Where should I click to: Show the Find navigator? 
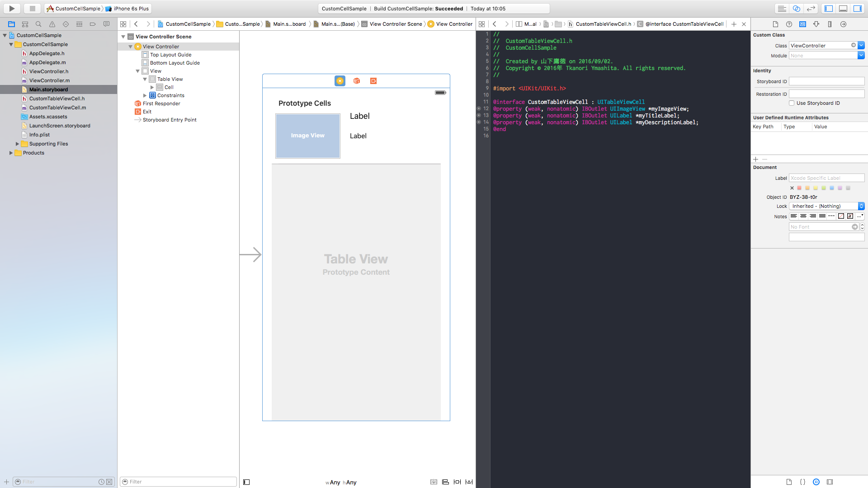click(38, 24)
